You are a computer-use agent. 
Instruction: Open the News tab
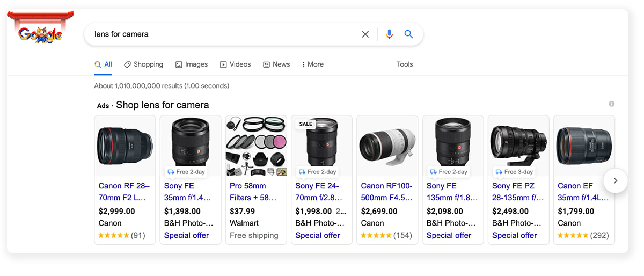276,64
